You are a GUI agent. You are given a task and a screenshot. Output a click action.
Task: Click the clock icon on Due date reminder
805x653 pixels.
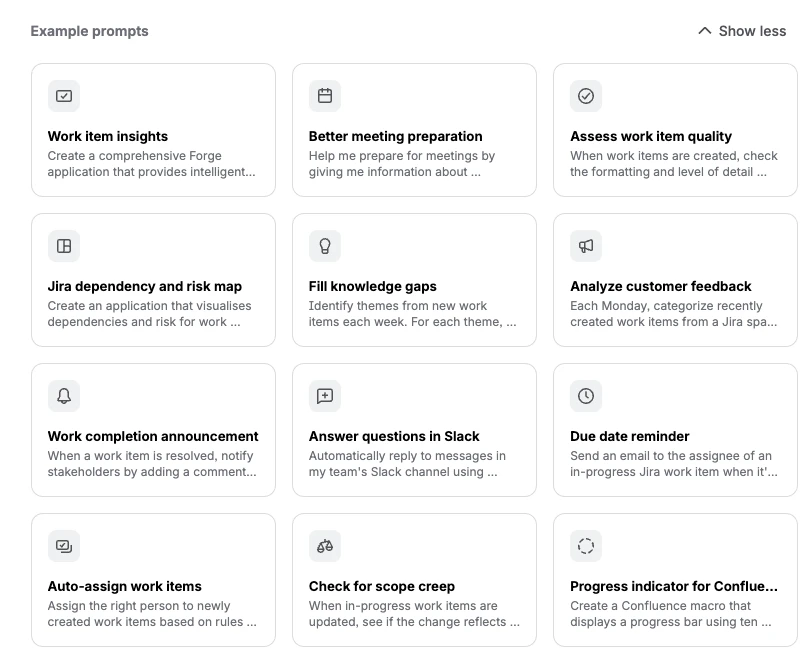586,396
